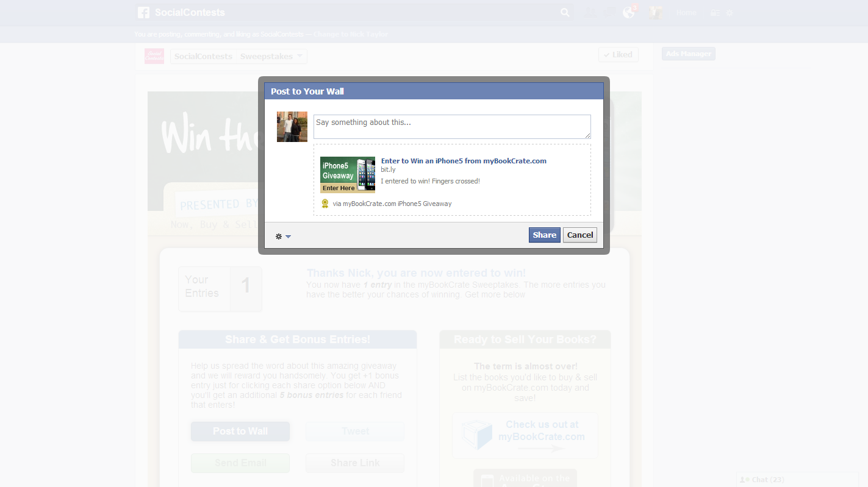The height and width of the screenshot is (487, 868).
Task: Click user photo in Post to Your Wall dialog
Action: coord(292,127)
